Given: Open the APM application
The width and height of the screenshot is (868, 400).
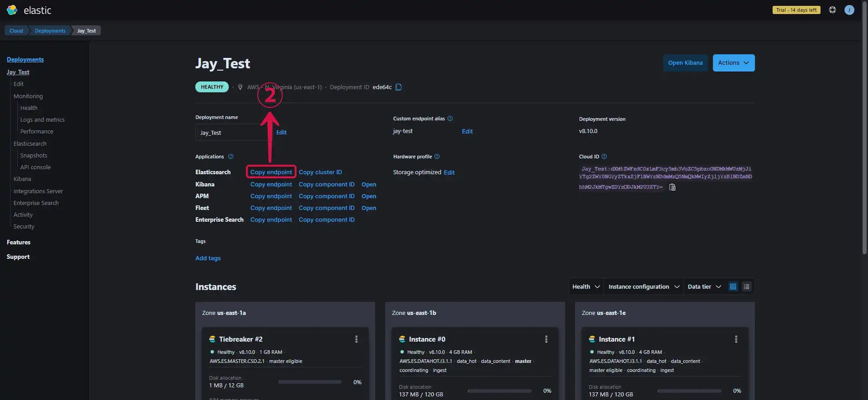Looking at the screenshot, I should pyautogui.click(x=369, y=196).
